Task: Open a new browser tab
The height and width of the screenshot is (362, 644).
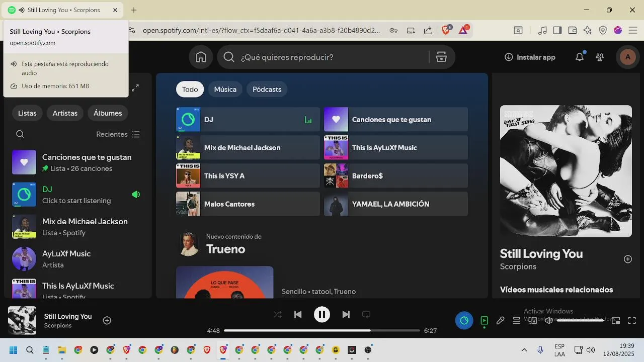Action: [x=134, y=10]
